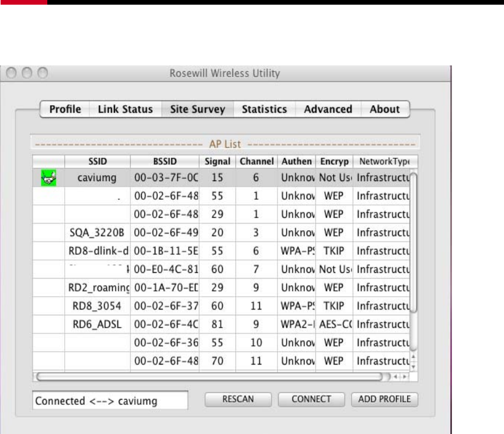Click the NetworkType column header

[x=384, y=161]
